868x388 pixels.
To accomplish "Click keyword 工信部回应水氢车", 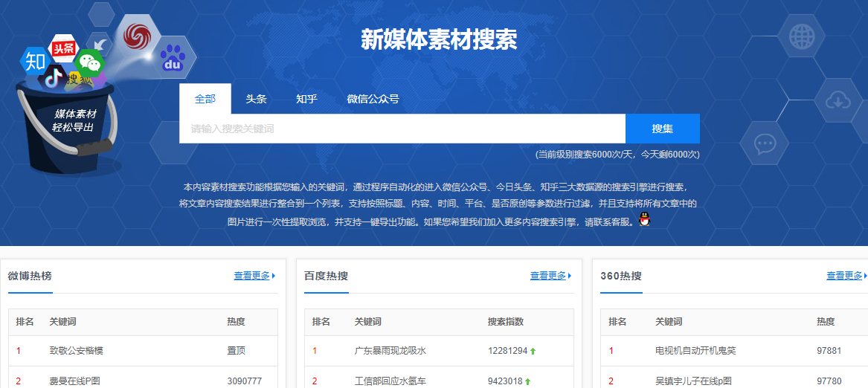I will click(x=390, y=381).
